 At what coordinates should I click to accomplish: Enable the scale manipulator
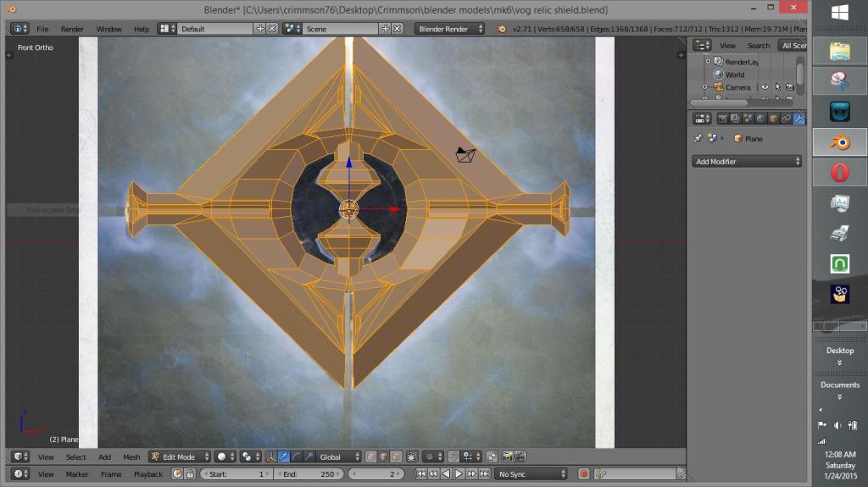coord(309,457)
